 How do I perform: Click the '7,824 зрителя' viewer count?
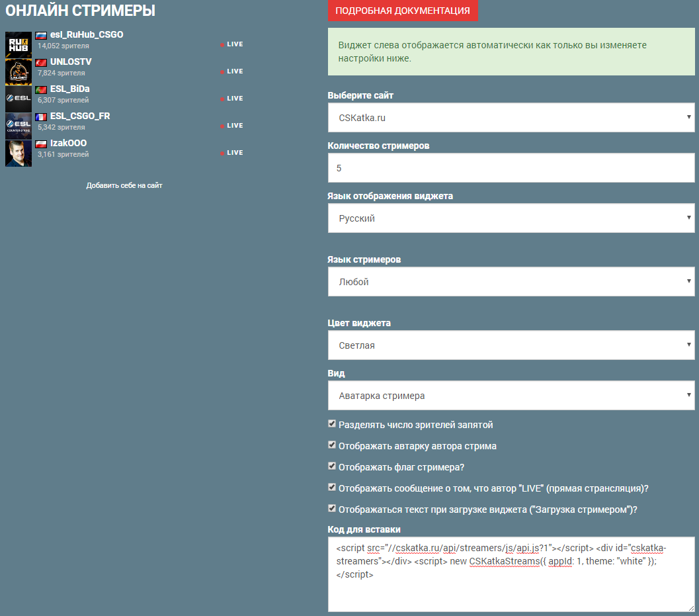[x=61, y=73]
